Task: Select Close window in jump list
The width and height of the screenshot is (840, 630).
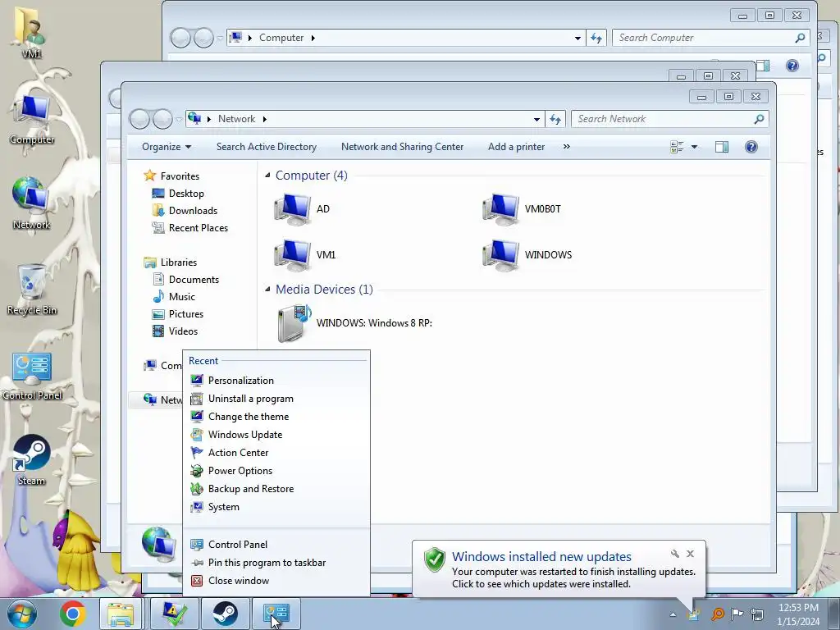Action: pyautogui.click(x=276, y=581)
